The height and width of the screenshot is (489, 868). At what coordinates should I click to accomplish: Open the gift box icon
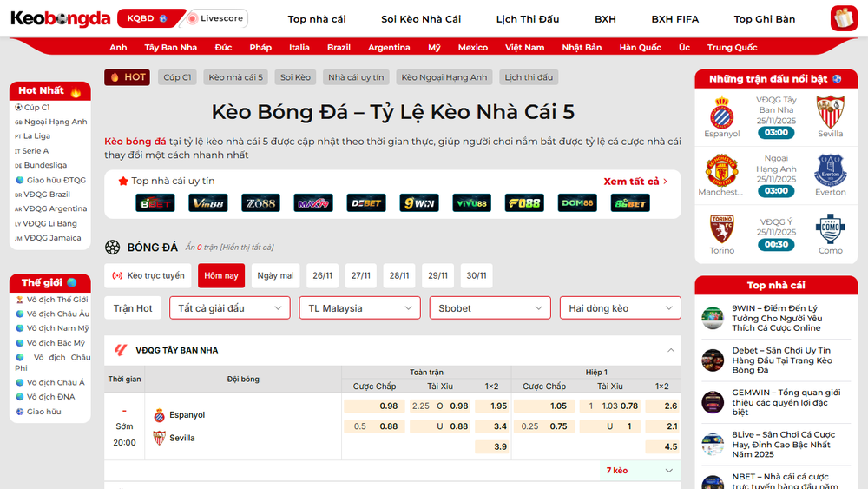point(844,18)
